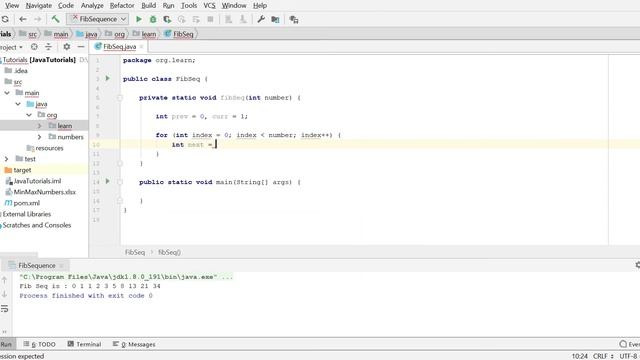
Task: Collapse the main folder arrow
Action: [7, 93]
